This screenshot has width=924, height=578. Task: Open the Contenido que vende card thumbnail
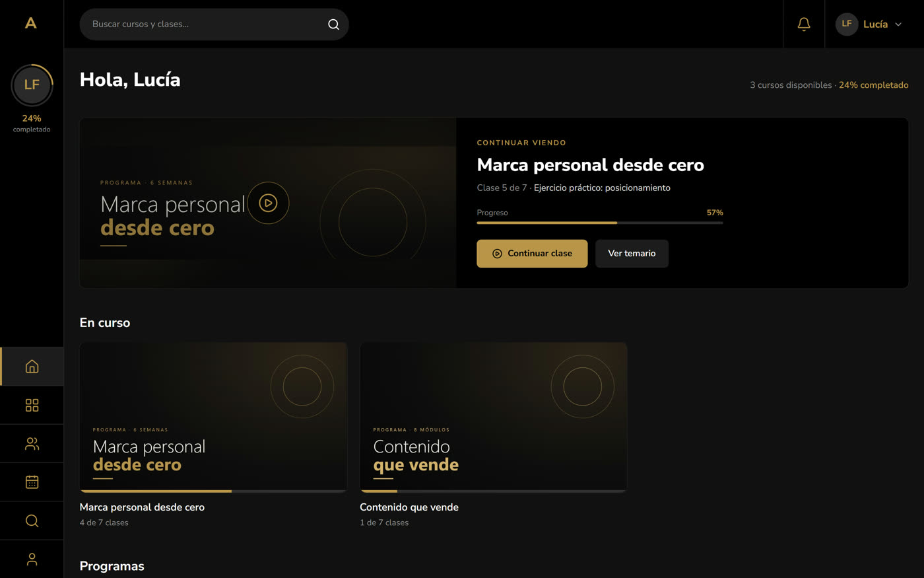pos(493,417)
